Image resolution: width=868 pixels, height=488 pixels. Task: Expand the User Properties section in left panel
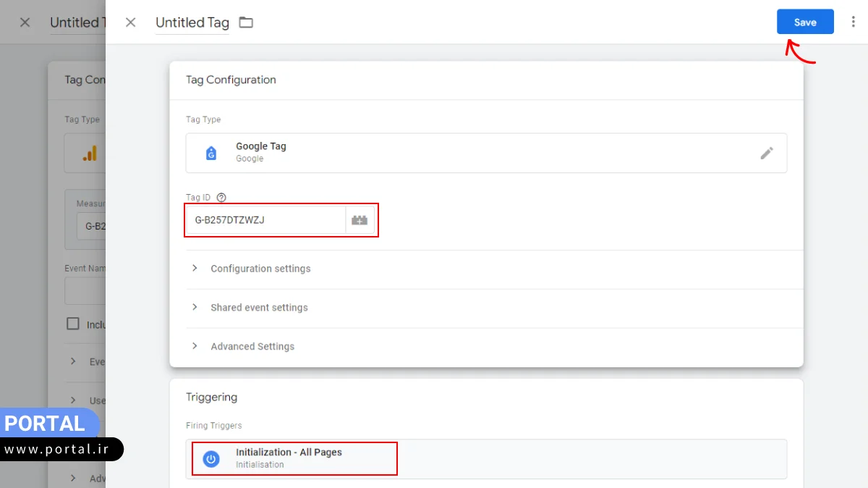click(x=72, y=400)
